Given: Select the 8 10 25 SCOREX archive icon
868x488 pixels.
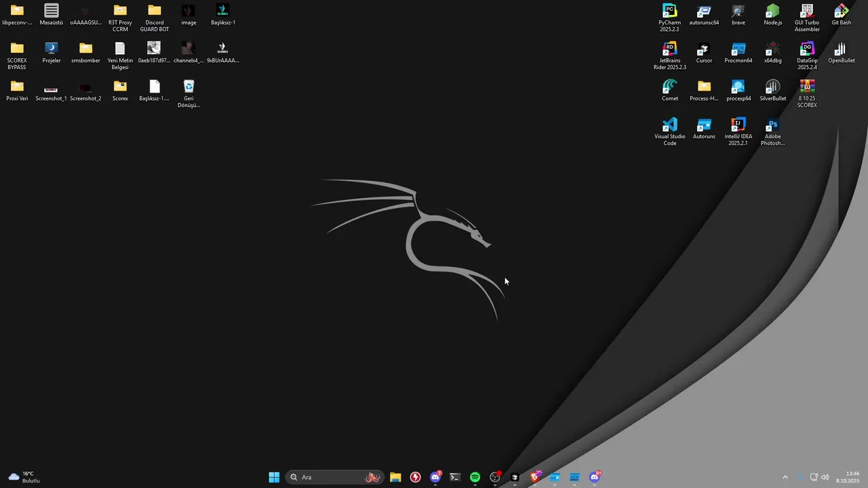Looking at the screenshot, I should (x=807, y=94).
